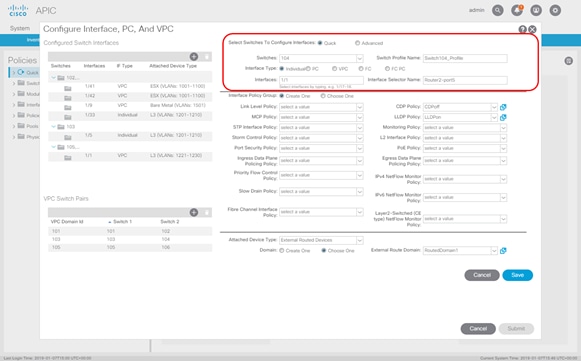Select Create One for Interface Policy Group
The height and width of the screenshot is (361, 581).
[x=282, y=96]
